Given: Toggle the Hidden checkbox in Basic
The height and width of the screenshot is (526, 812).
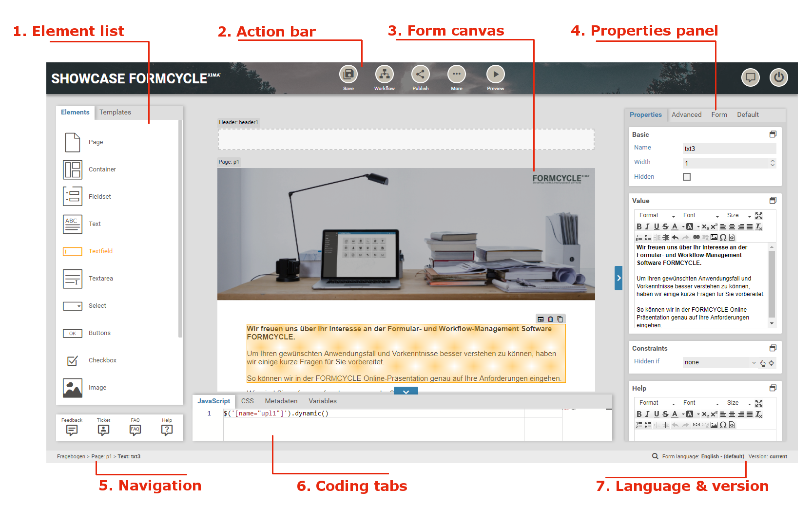Looking at the screenshot, I should coord(687,177).
